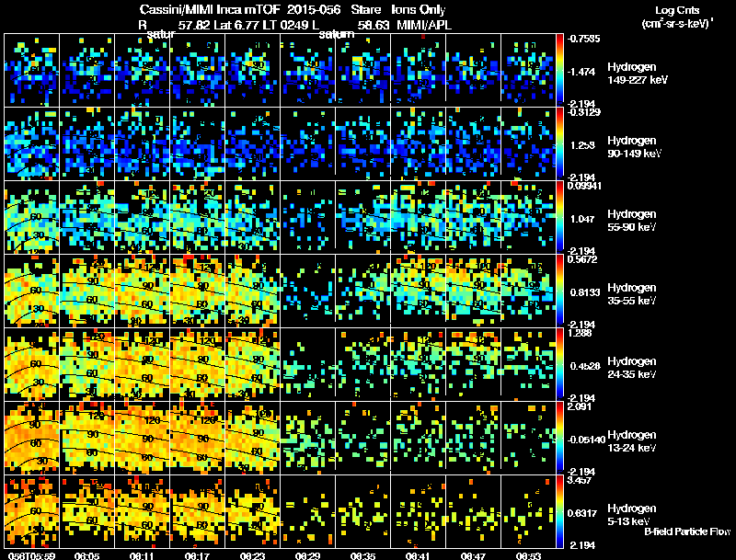
Task: Click the 'Hydrogen 90-149 keV' row label
Action: (634, 147)
